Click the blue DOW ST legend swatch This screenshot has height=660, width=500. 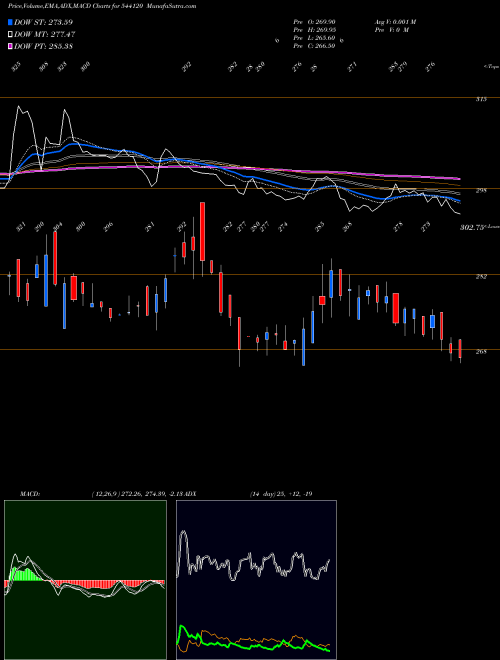pos(11,22)
